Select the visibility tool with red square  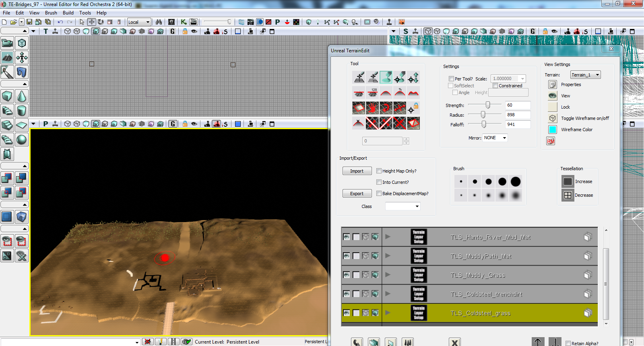(359, 108)
